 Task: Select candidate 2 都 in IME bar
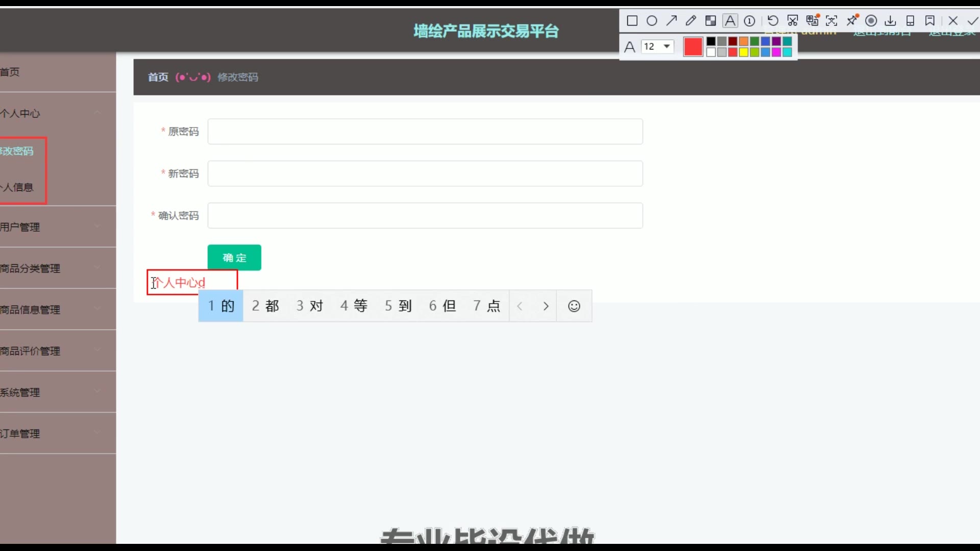tap(265, 306)
